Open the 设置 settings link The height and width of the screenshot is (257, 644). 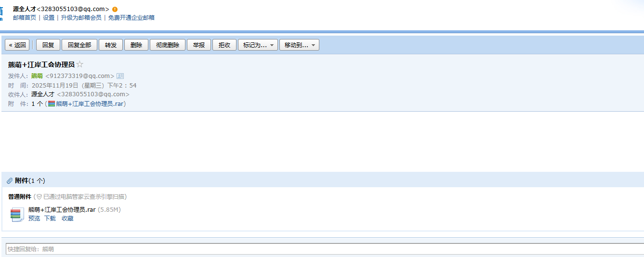tap(49, 18)
